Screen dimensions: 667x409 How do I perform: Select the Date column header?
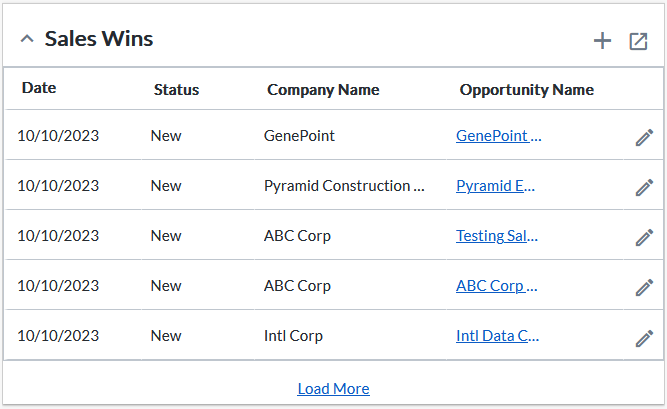pyautogui.click(x=39, y=88)
